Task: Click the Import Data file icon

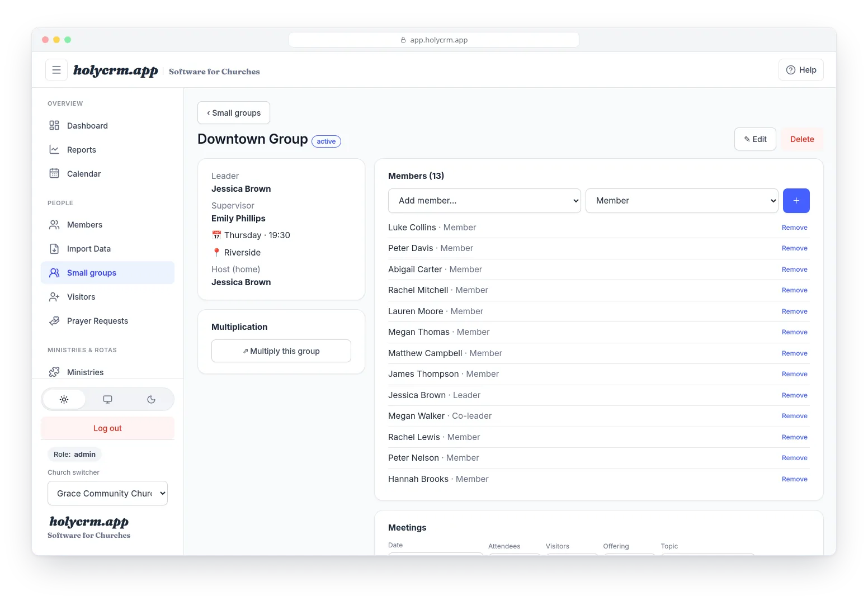Action: click(54, 248)
